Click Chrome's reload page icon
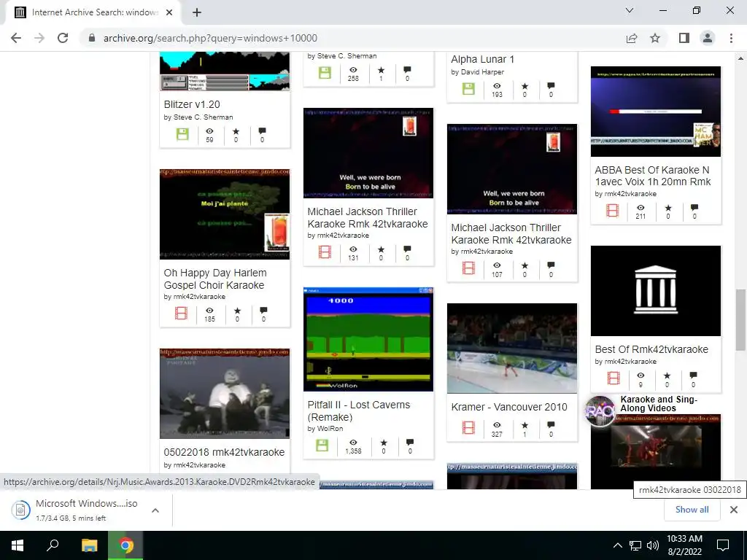This screenshot has height=560, width=747. 63,38
